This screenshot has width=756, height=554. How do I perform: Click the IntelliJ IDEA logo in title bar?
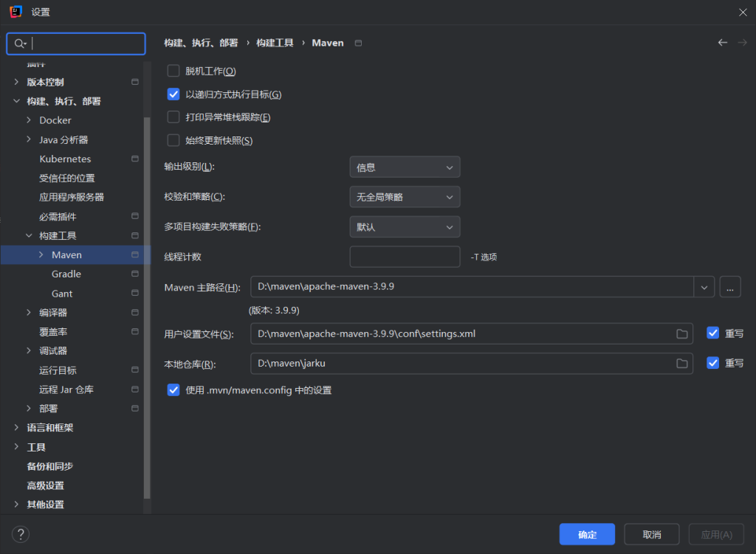pyautogui.click(x=15, y=12)
